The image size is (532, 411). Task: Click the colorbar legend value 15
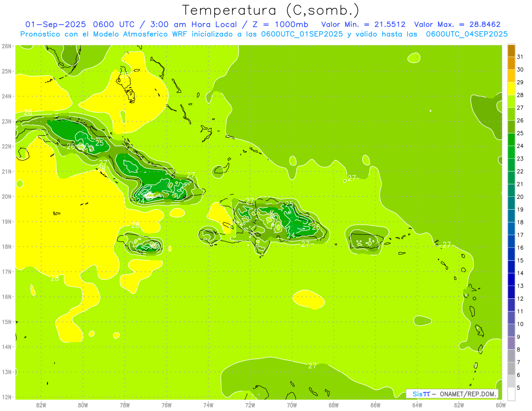(520, 260)
